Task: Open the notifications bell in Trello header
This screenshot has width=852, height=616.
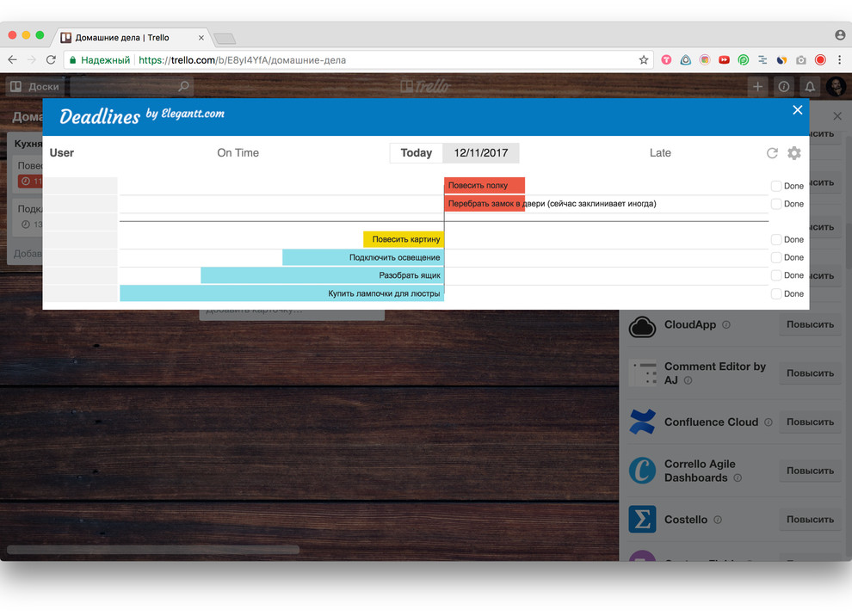Action: click(x=808, y=86)
